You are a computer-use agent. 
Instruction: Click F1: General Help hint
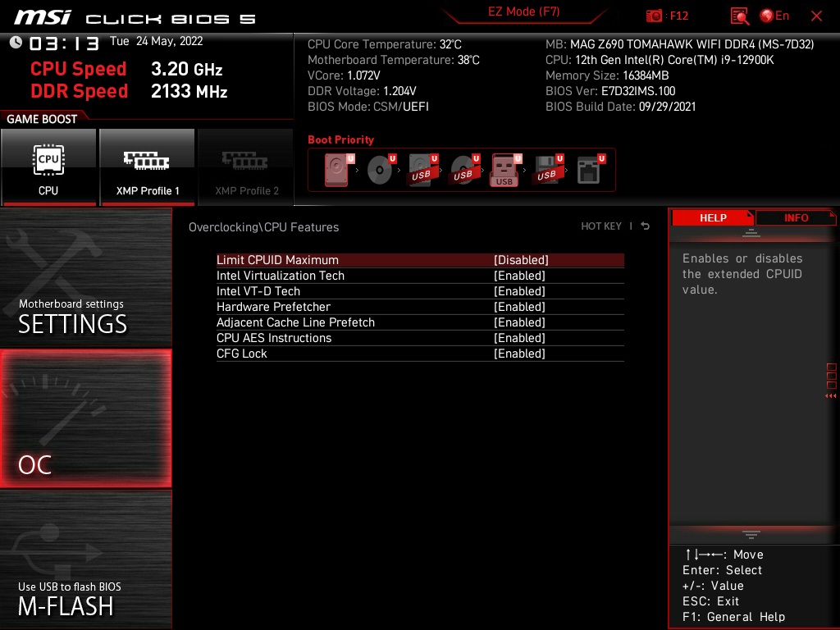(x=733, y=617)
